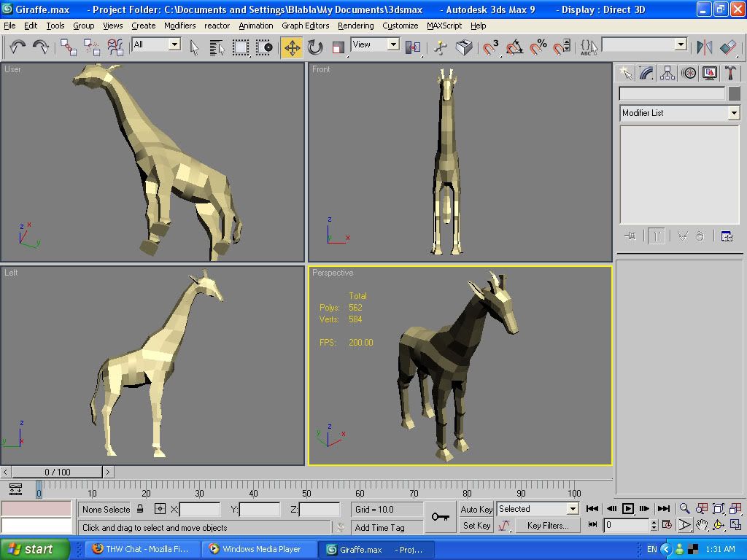Switch to Display command panel tab
The width and height of the screenshot is (747, 560).
point(709,73)
